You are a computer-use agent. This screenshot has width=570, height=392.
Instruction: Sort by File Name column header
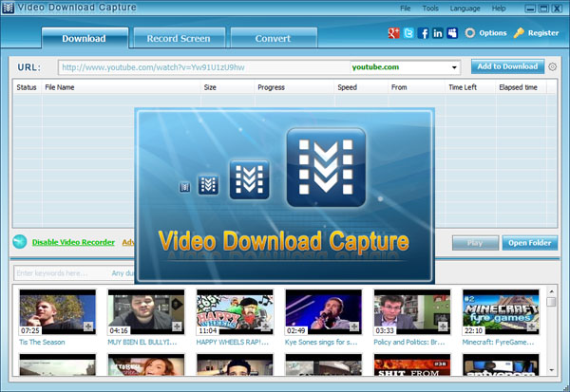121,87
